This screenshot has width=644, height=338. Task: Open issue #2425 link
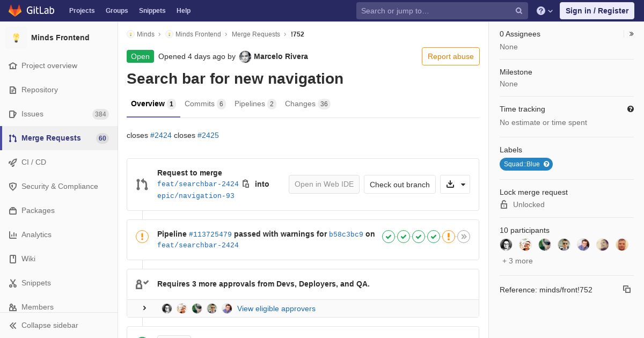(208, 135)
